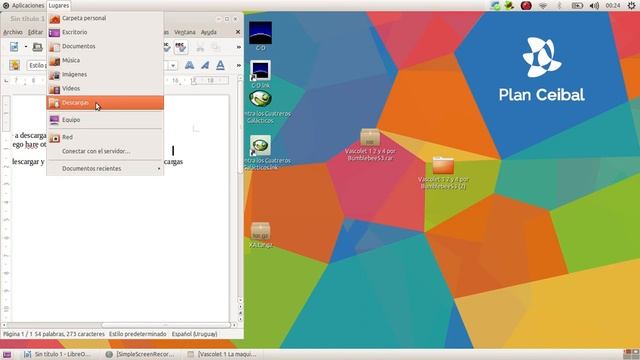Open the Styles and Formatting icon
The height and width of the screenshot is (360, 640).
[x=15, y=65]
